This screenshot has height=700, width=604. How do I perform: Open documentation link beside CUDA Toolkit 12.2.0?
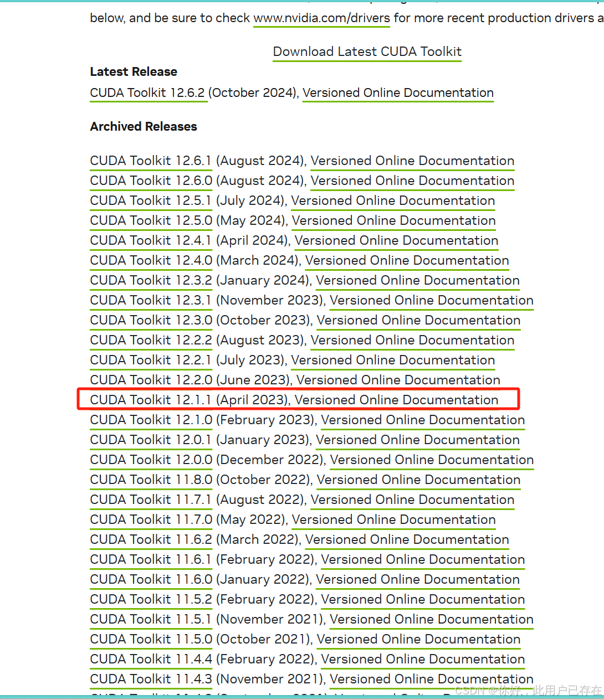398,380
